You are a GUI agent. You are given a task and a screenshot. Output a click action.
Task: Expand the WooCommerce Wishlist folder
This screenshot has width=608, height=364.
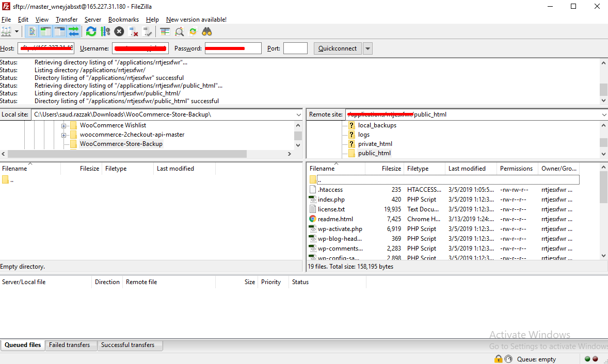tap(63, 125)
